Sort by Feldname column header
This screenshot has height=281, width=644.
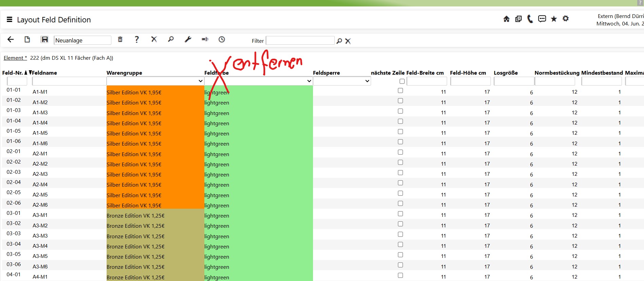click(x=44, y=73)
